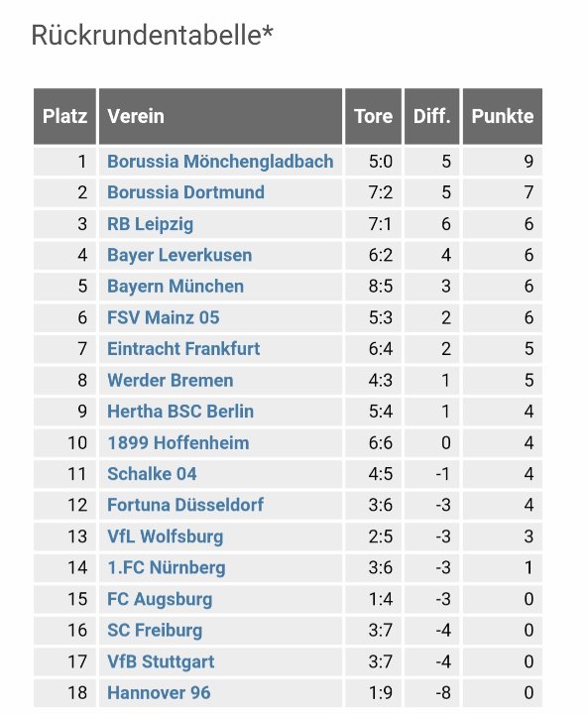The image size is (588, 714).
Task: Click the FSV Mainz 05 link
Action: [x=164, y=317]
